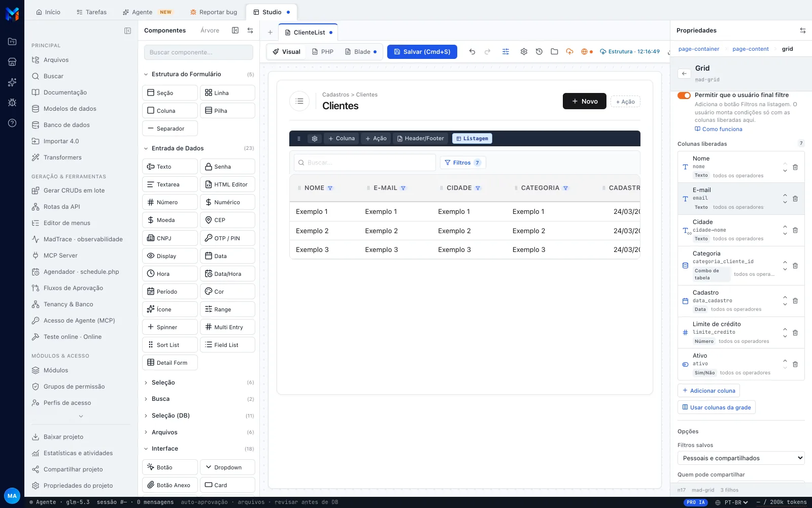Open the Blade view tab

click(361, 52)
